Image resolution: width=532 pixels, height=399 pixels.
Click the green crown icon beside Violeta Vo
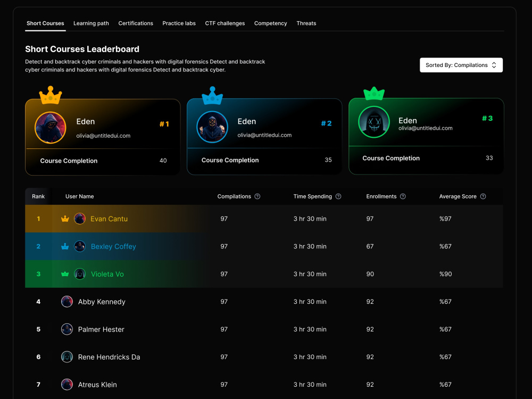coord(65,274)
